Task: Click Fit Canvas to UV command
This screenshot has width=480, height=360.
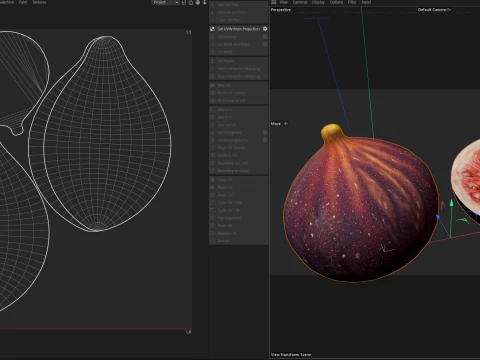Action: [239, 100]
